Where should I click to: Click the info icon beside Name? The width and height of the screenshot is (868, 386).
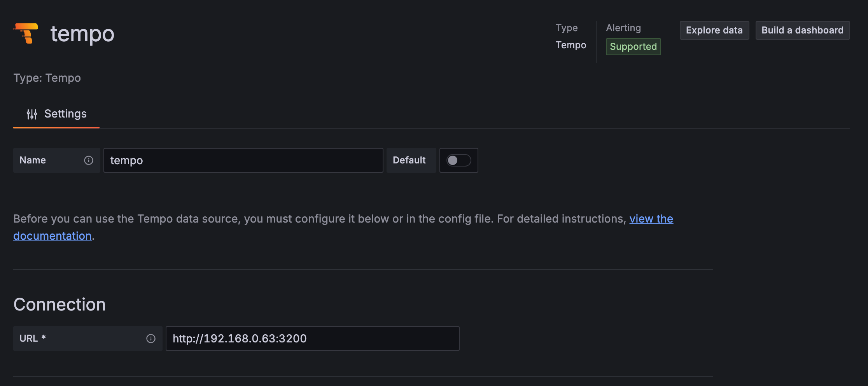pyautogui.click(x=89, y=160)
